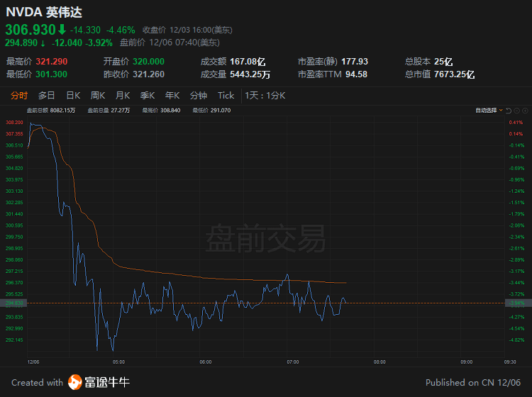
Task: Switch to the 日K tab
Action: pyautogui.click(x=73, y=96)
